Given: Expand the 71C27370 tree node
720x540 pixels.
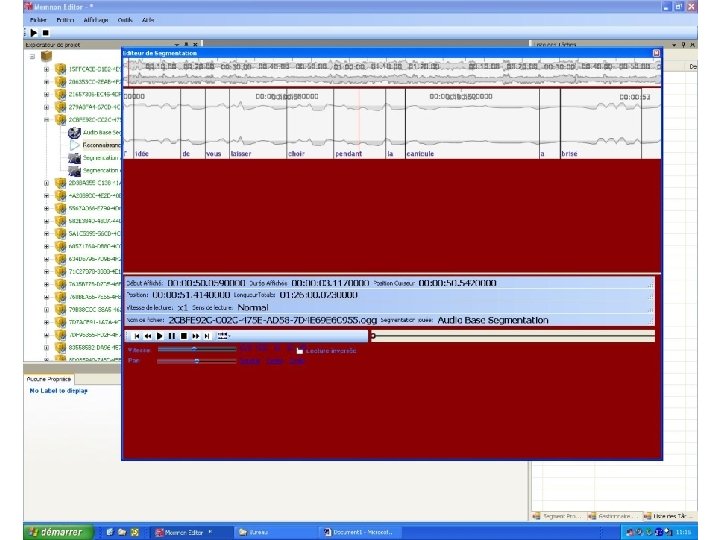Looking at the screenshot, I should click(46, 271).
